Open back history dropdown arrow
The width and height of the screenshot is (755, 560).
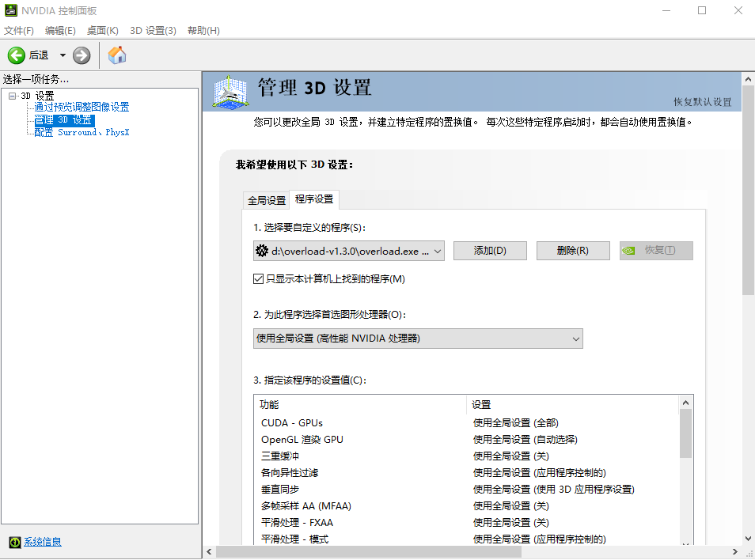(x=63, y=55)
